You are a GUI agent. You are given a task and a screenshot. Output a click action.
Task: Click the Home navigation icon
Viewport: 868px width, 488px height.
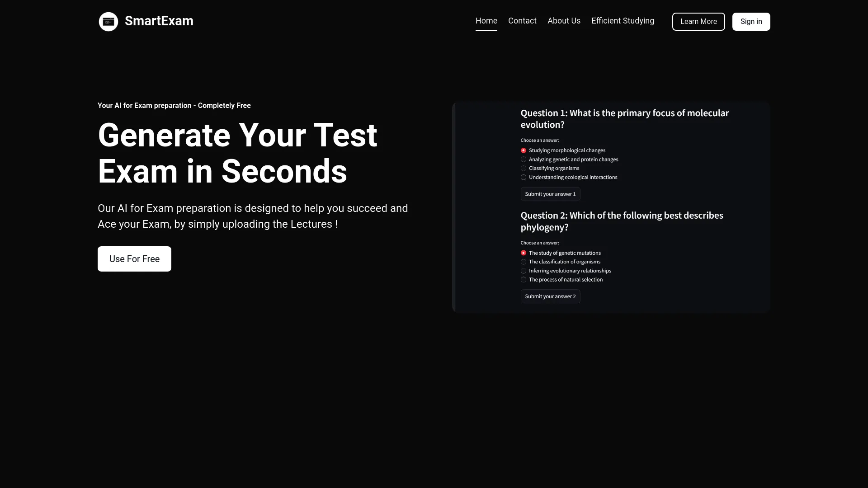(x=486, y=20)
